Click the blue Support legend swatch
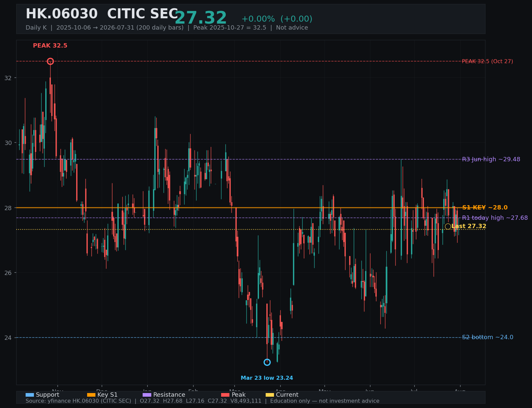This screenshot has height=408, width=532. (x=30, y=395)
